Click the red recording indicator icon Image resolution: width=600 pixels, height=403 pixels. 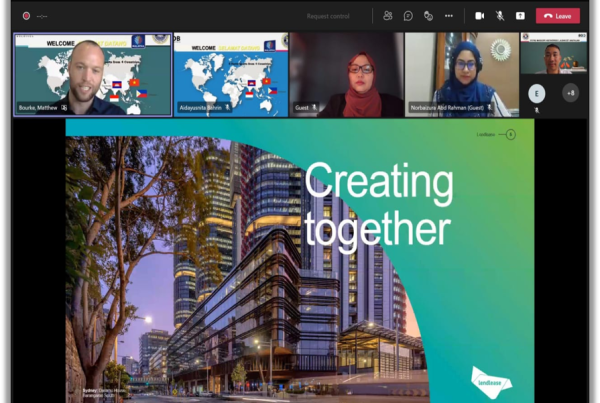coord(26,16)
